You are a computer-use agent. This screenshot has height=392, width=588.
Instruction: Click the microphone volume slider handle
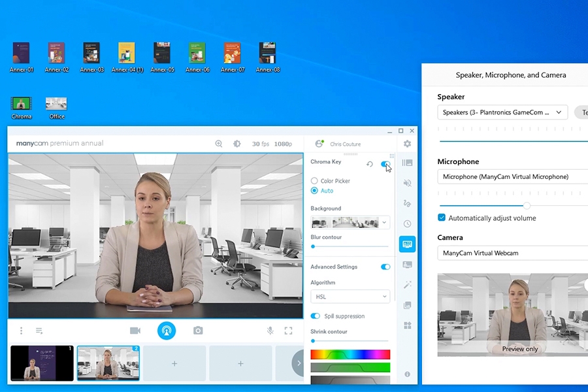point(527,205)
